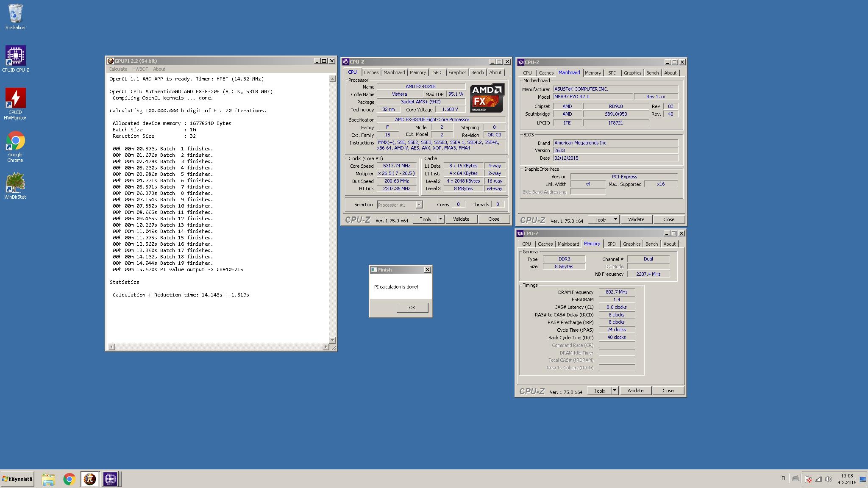Click Close button in CPU window
This screenshot has height=488, width=868.
coord(494,219)
